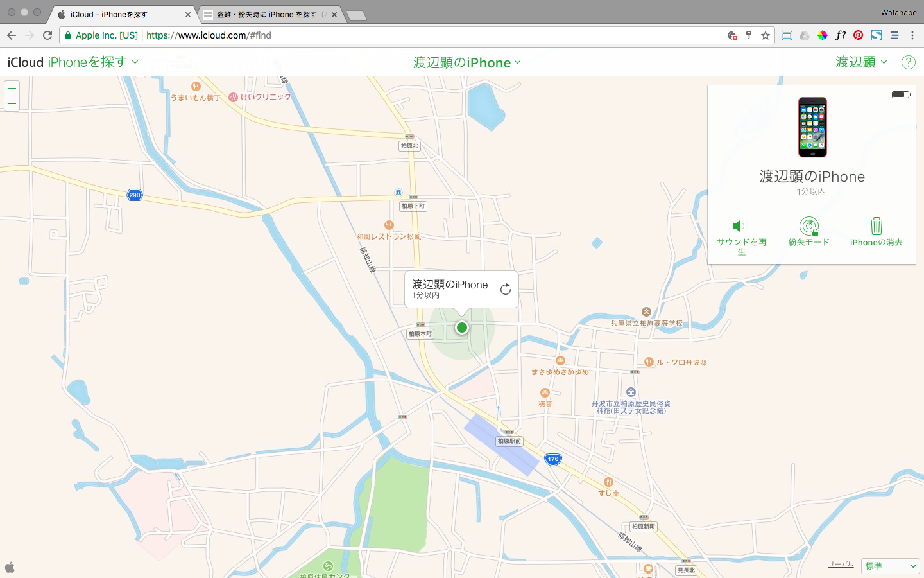Click Apple Inc. [US] security badge
The image size is (924, 578).
coord(101,35)
